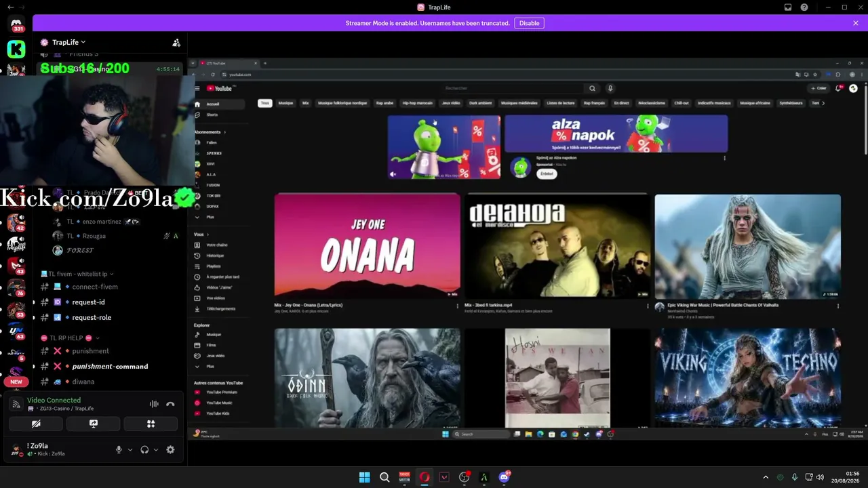868x488 pixels.
Task: Open server icon with badge 42
Action: point(16,223)
